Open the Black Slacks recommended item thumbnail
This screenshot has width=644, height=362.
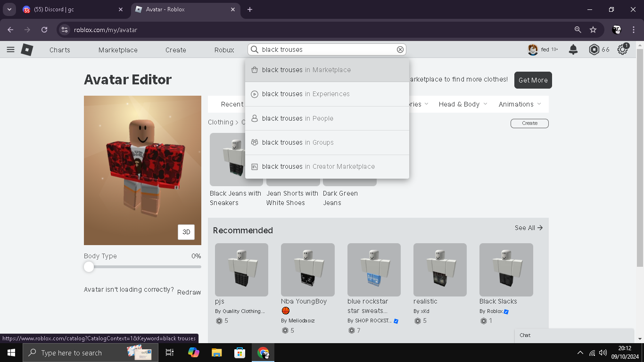506,270
